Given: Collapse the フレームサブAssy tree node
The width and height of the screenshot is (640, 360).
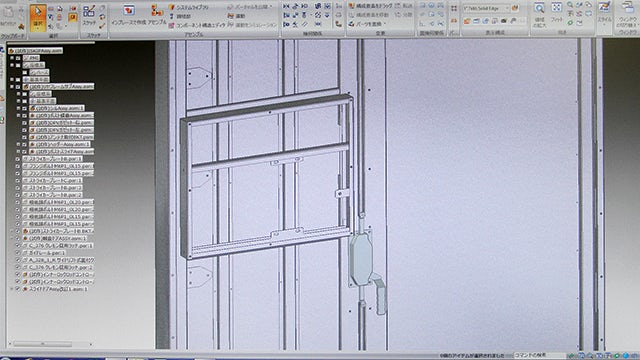Looking at the screenshot, I should click(12, 87).
